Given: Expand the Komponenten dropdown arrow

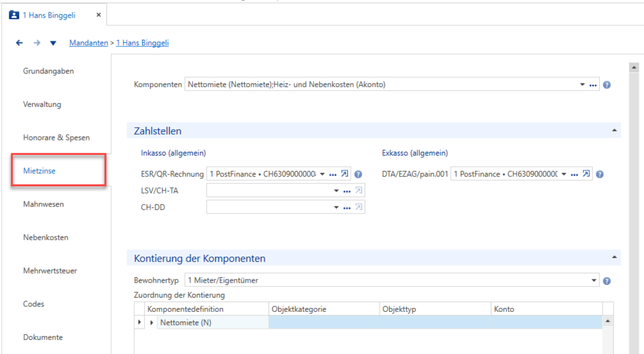Looking at the screenshot, I should click(582, 85).
